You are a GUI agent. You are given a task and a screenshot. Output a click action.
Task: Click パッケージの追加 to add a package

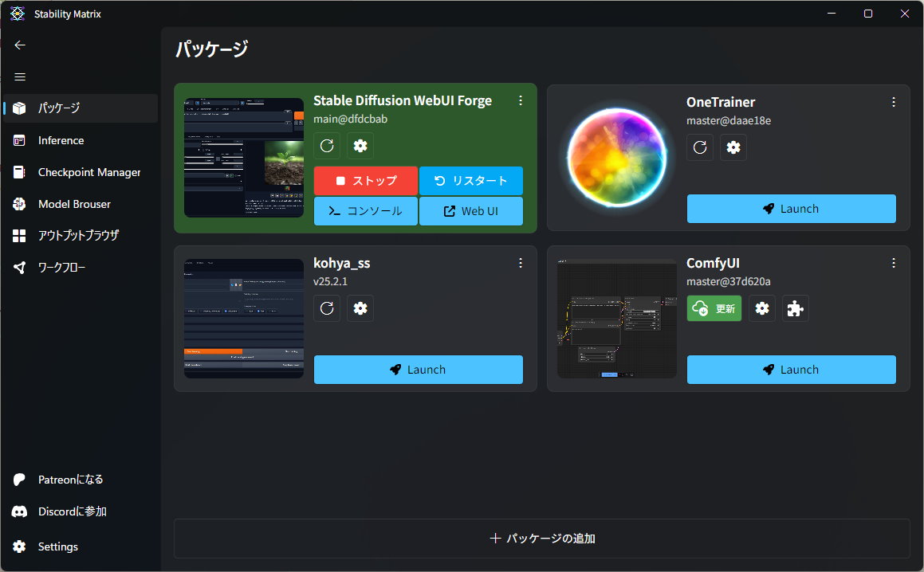(542, 539)
